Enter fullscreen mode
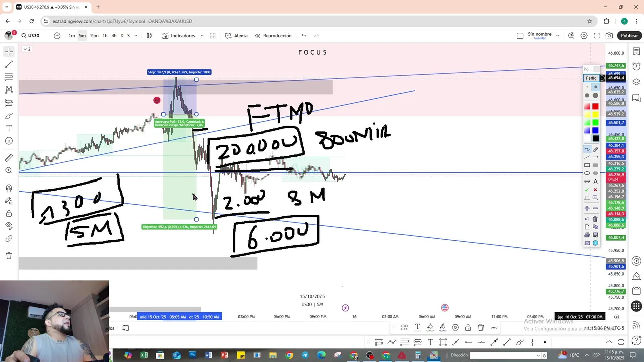Screen dimensions: 644x362 tap(597, 36)
